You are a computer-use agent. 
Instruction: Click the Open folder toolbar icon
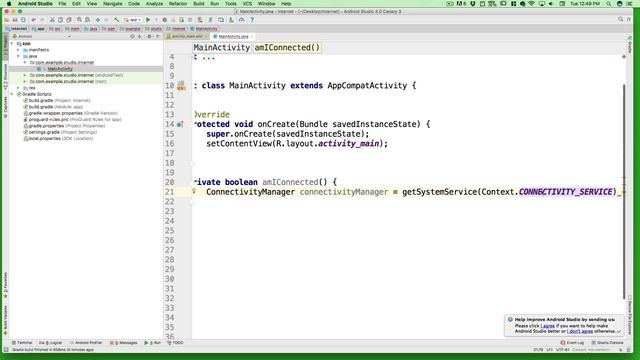tap(7, 20)
